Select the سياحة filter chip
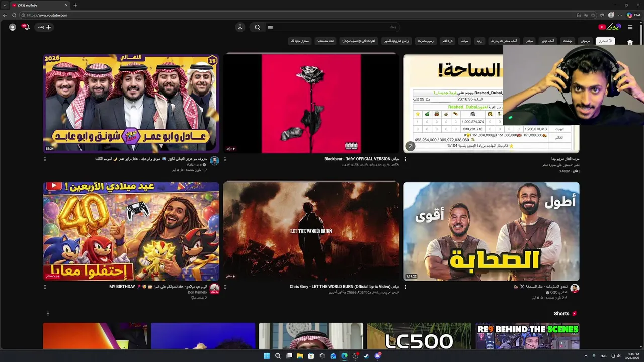 [x=465, y=41]
